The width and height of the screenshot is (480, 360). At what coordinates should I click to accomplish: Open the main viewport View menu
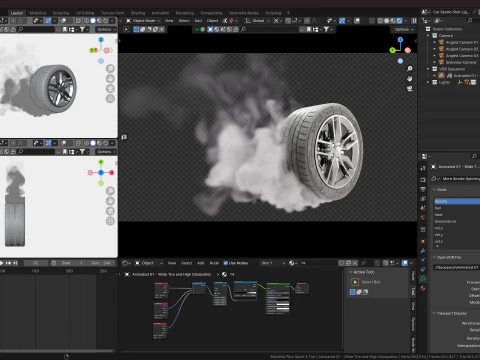(x=169, y=21)
